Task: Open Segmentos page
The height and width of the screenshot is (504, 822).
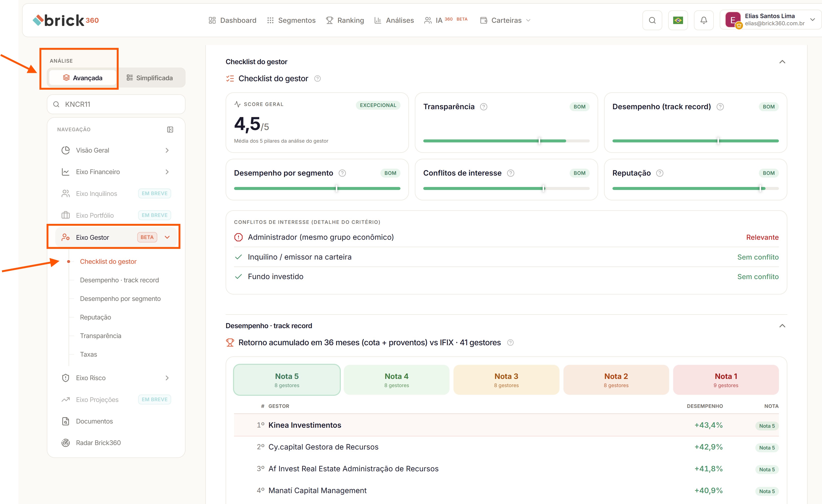Action: tap(291, 20)
